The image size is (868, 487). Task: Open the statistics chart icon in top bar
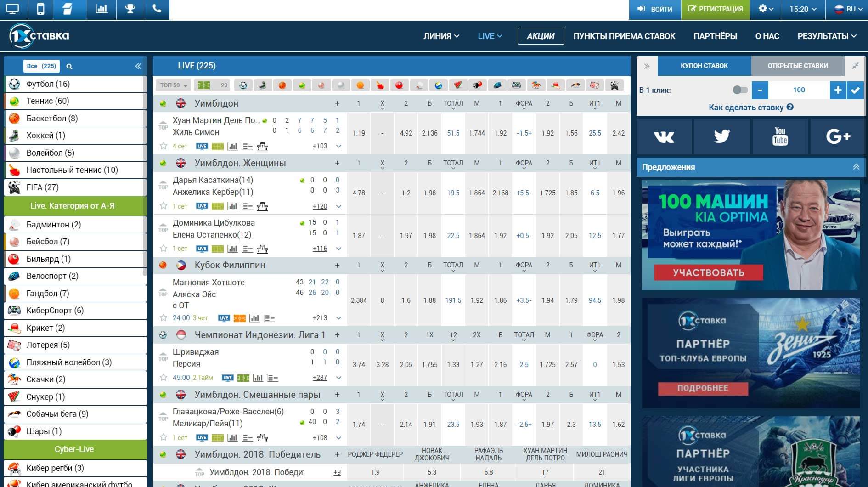point(101,9)
